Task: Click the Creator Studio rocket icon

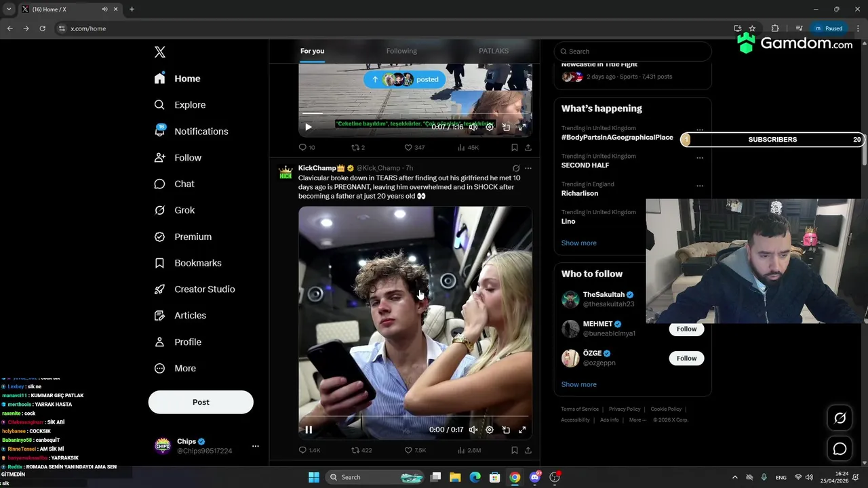Action: tap(159, 289)
